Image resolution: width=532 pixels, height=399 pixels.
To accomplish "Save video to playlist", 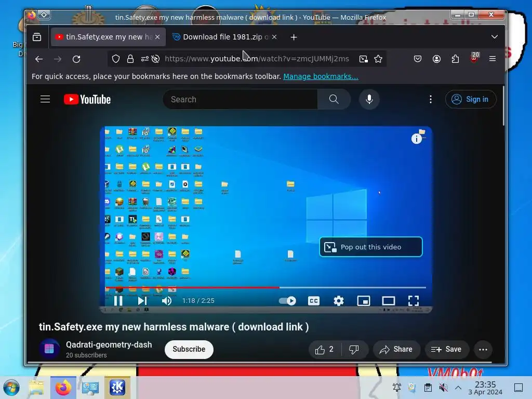I will click(446, 350).
